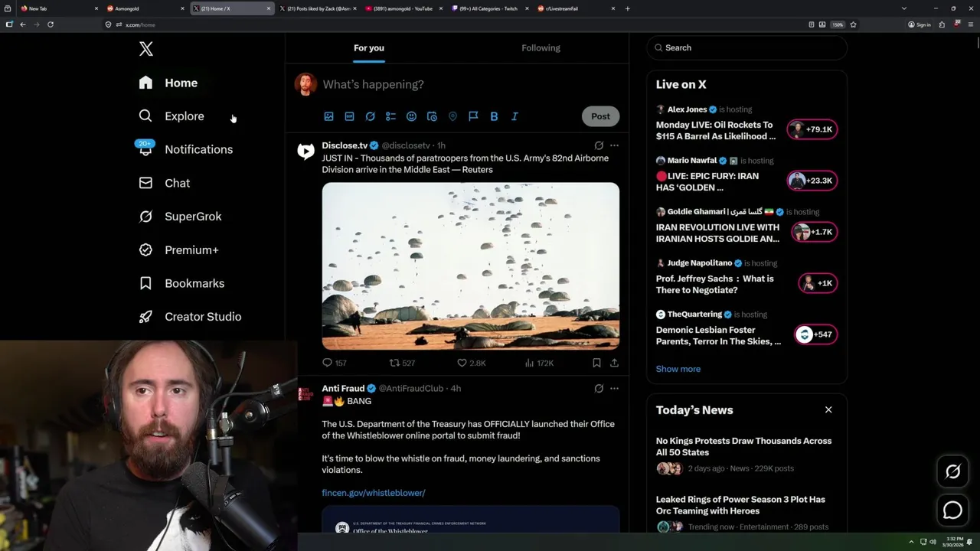Reload the page in the browser
The height and width of the screenshot is (551, 980).
point(51,24)
